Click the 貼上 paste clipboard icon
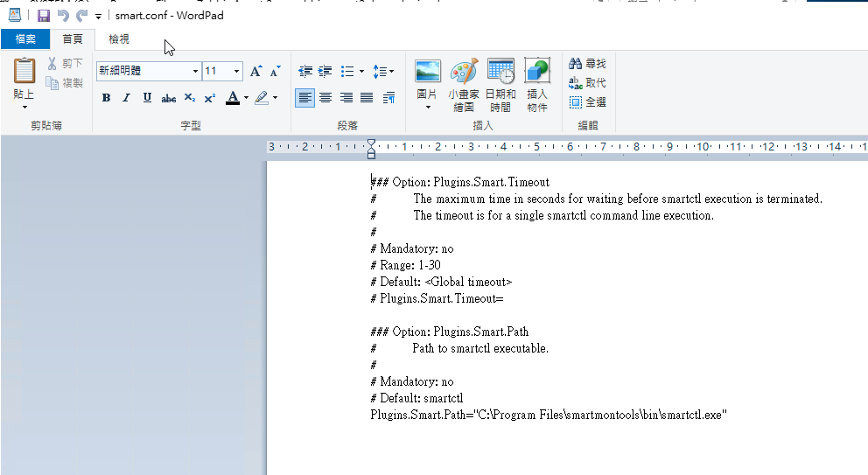 pyautogui.click(x=24, y=72)
